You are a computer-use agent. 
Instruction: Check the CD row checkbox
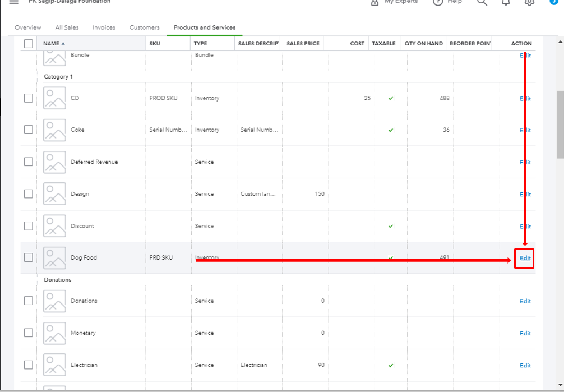tap(29, 98)
